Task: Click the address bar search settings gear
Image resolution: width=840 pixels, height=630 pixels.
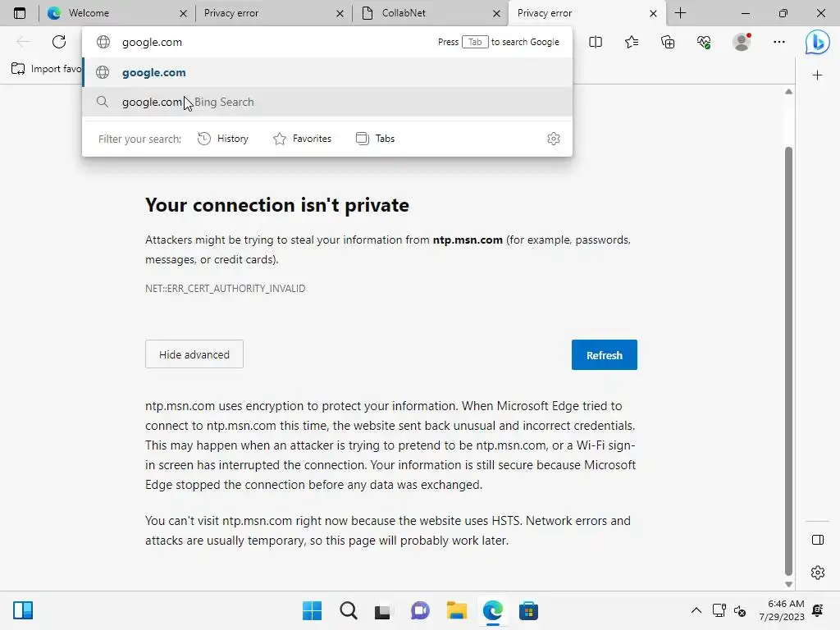Action: [554, 139]
